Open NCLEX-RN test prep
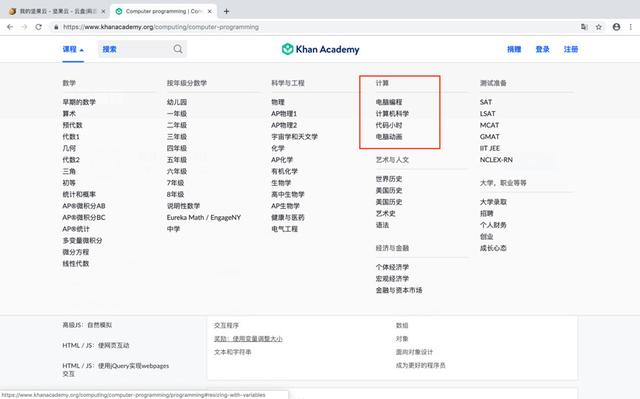This screenshot has height=399, width=640. point(496,160)
